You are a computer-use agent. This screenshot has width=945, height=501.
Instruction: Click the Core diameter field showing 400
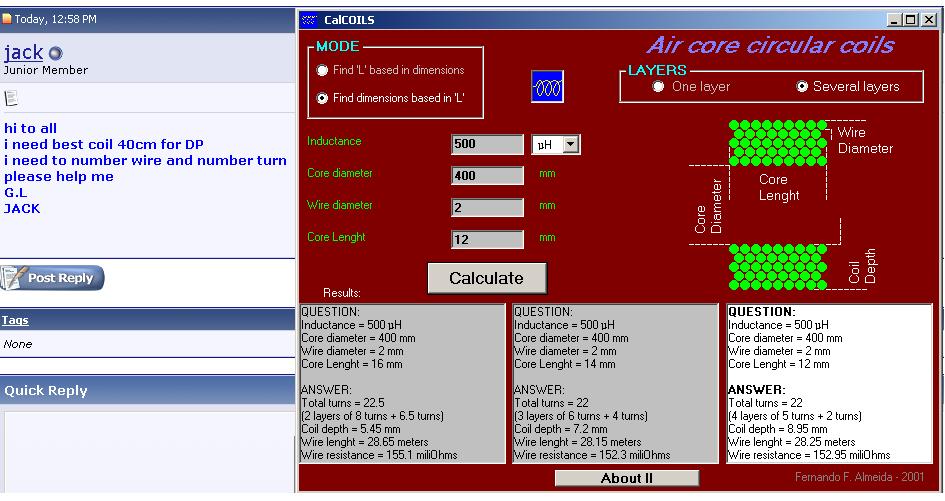point(487,175)
